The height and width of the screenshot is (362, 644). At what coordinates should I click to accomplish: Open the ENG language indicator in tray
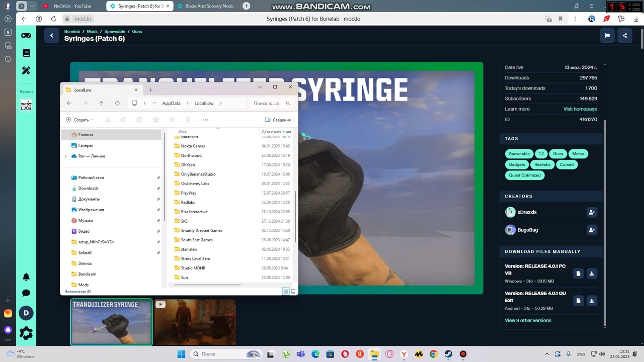pos(580,354)
